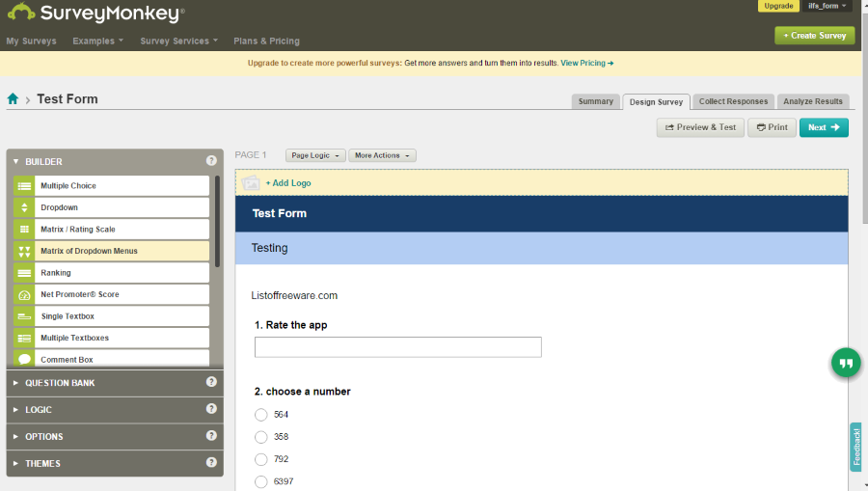
Task: Click the Ranking question icon
Action: click(24, 273)
